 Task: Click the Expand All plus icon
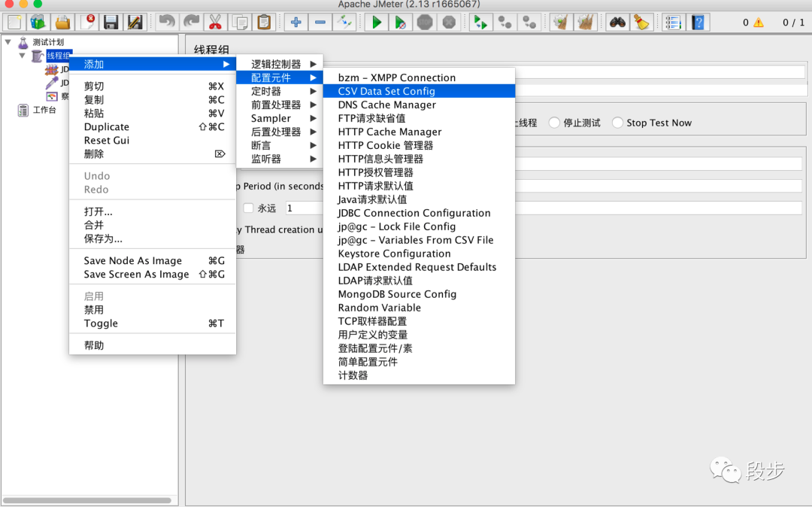tap(295, 23)
